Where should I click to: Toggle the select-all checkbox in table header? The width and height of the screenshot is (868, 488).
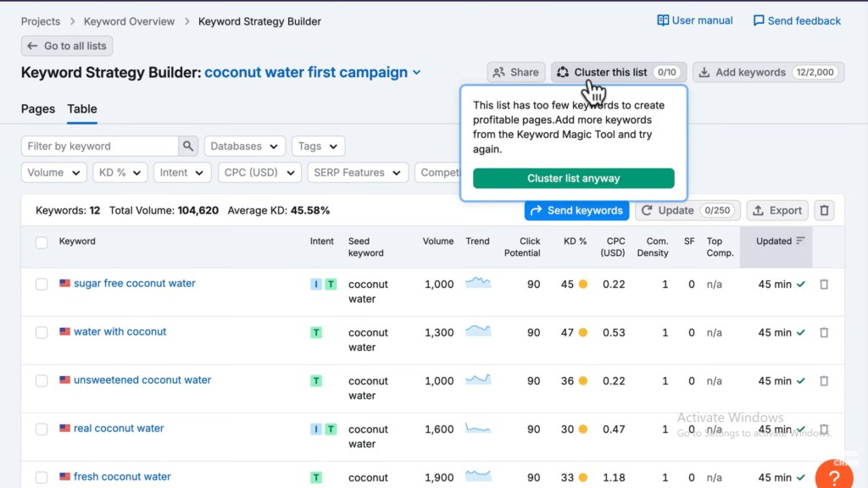click(42, 243)
